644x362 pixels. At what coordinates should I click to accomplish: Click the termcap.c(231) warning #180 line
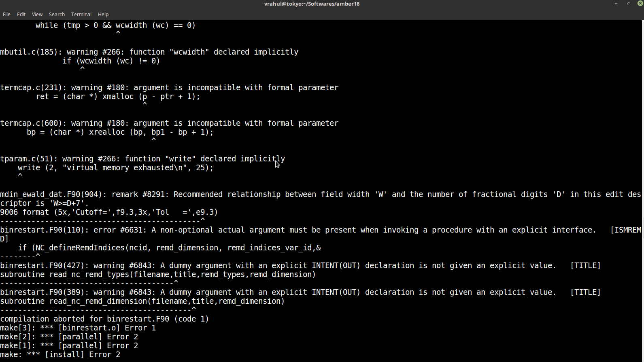click(x=169, y=87)
